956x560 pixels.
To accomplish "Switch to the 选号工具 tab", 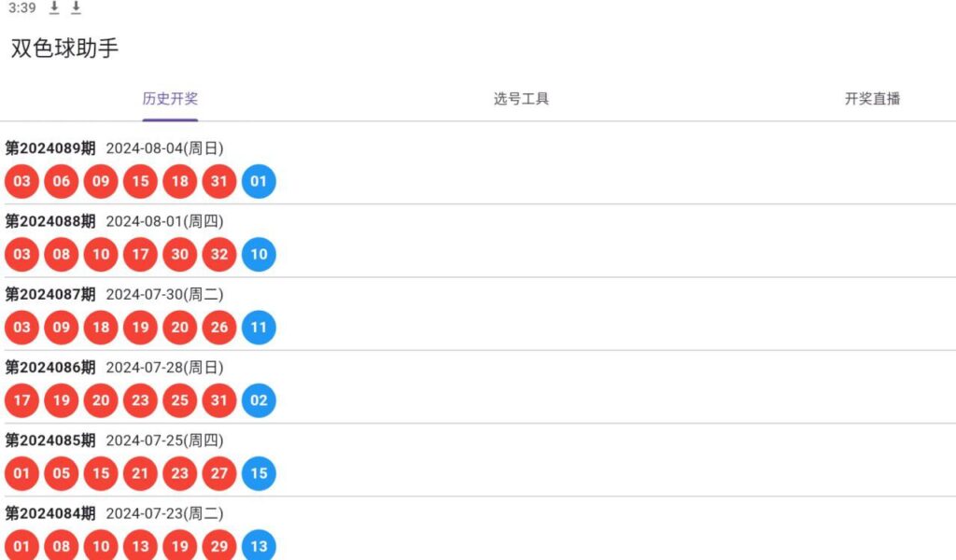I will [x=519, y=98].
